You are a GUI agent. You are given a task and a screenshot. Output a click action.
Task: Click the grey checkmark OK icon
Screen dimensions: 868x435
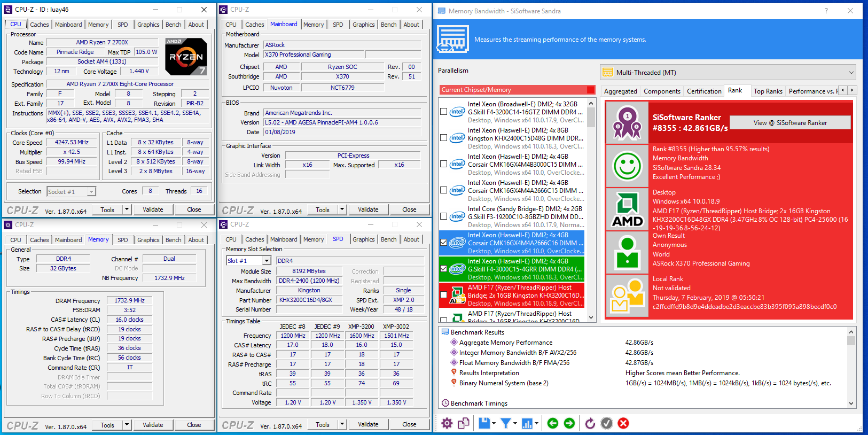pyautogui.click(x=607, y=423)
